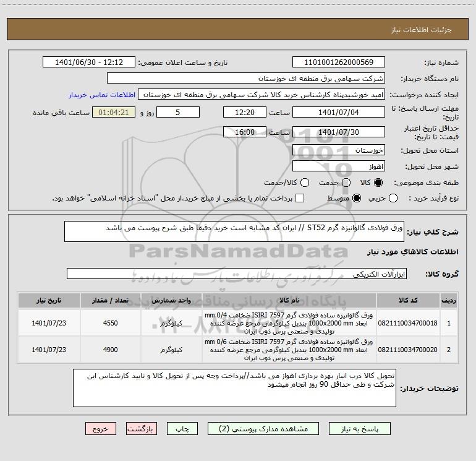Click the remaining time field 01:04:21
Image resolution: width=476 pixels, height=461 pixels.
[x=114, y=112]
